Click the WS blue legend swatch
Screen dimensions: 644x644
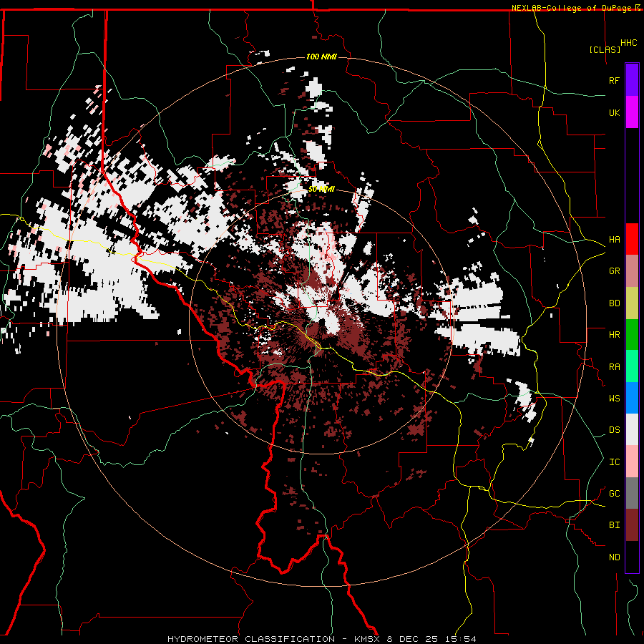pos(632,398)
